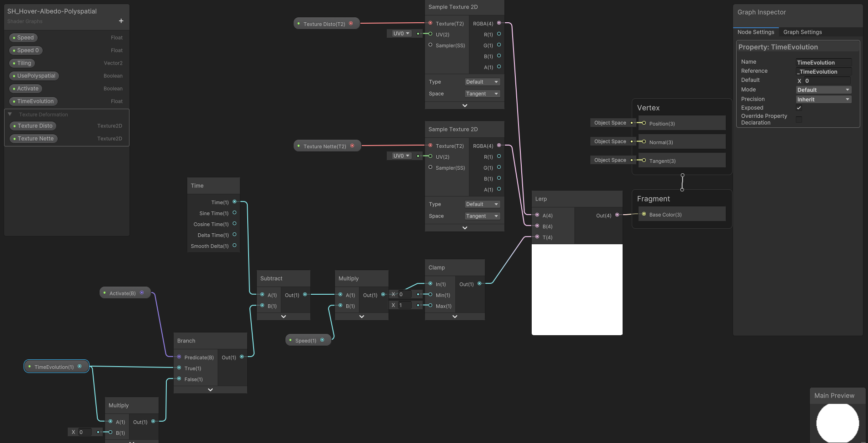Click the Predicate(B) input port on the Branch node

[179, 357]
